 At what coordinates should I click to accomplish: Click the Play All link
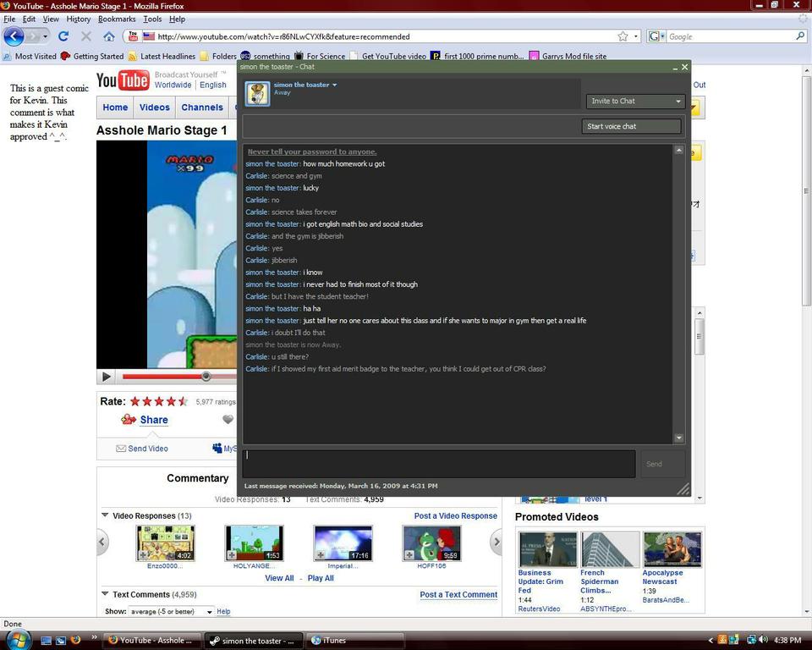(x=321, y=578)
